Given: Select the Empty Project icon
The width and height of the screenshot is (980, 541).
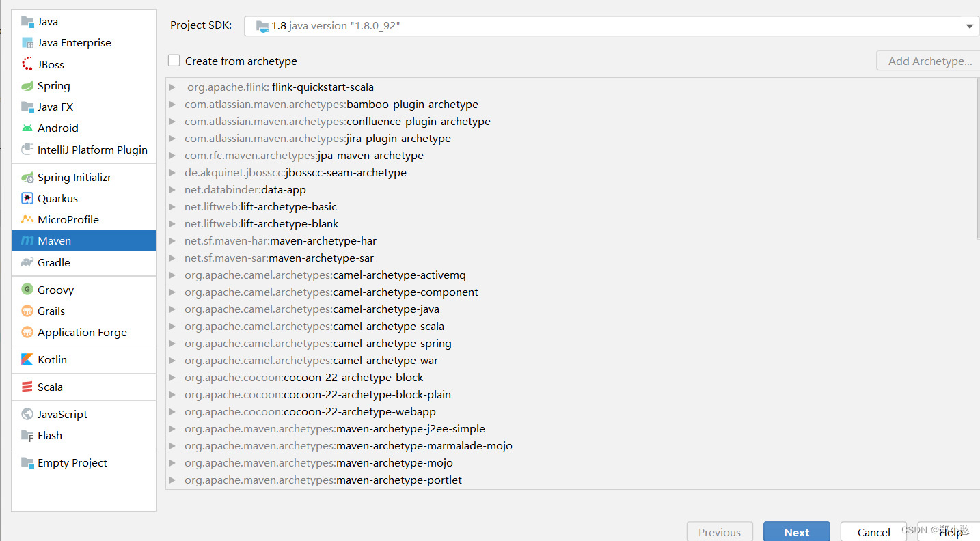Looking at the screenshot, I should 27,462.
